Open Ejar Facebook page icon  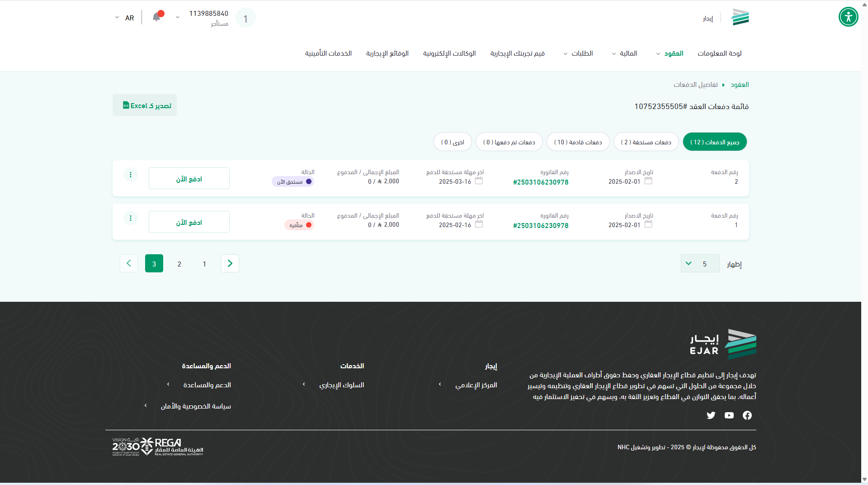point(747,415)
